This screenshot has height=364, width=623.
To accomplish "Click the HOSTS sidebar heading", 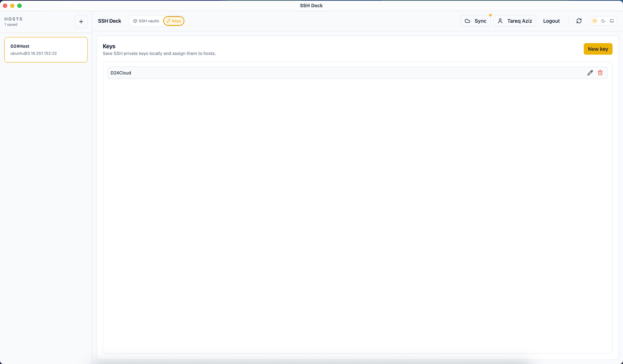I will pos(14,19).
